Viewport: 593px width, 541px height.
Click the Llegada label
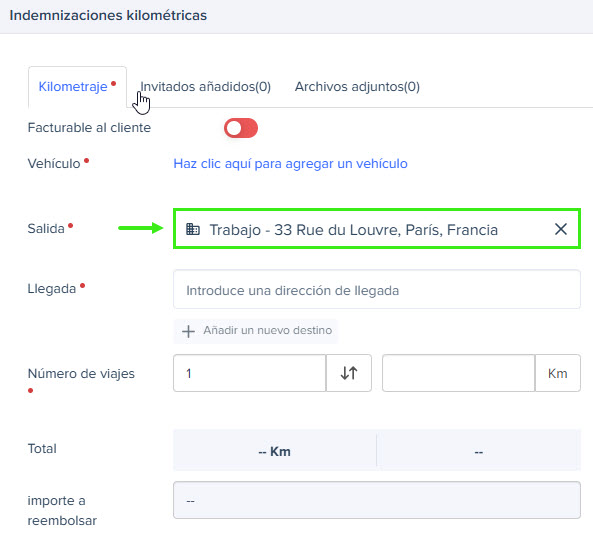pyautogui.click(x=52, y=289)
